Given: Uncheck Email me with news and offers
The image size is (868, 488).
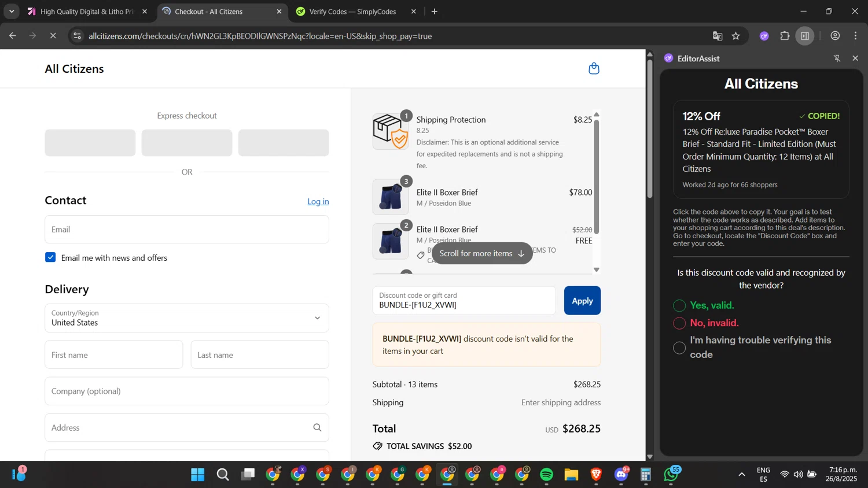Looking at the screenshot, I should (x=50, y=257).
